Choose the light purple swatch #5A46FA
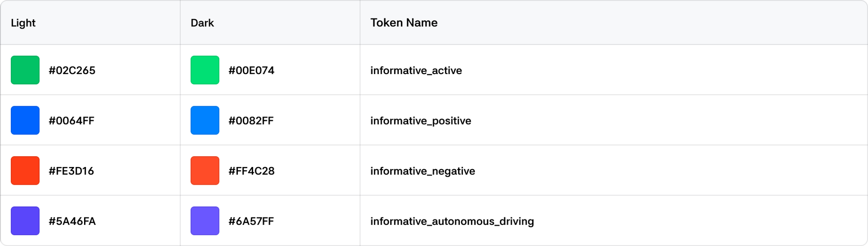Viewport: 868px width, 246px height. tap(25, 221)
